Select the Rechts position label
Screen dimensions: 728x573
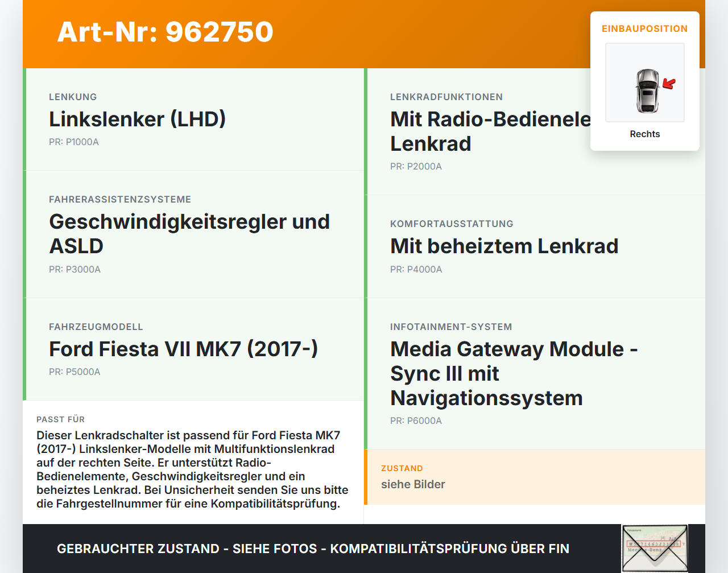click(644, 134)
